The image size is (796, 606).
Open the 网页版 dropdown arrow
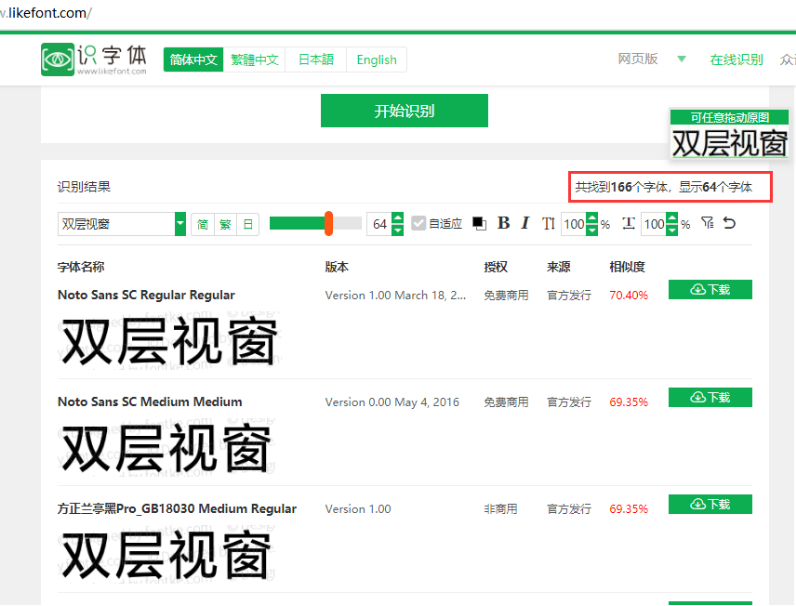pyautogui.click(x=682, y=59)
